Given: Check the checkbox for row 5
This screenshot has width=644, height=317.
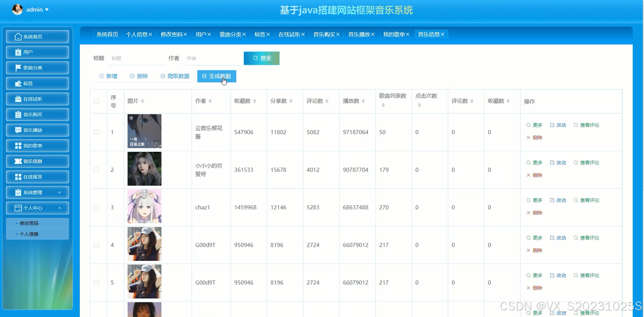Looking at the screenshot, I should tap(96, 282).
